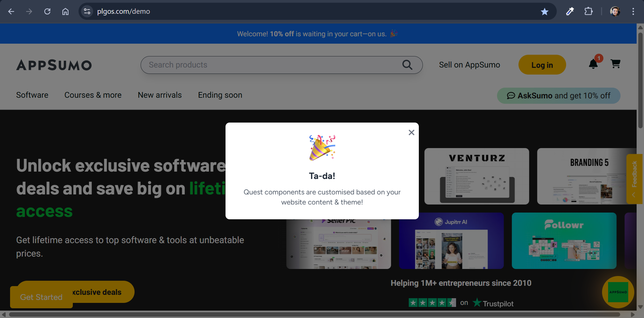View site information icon in address bar
The width and height of the screenshot is (644, 318).
point(87,11)
